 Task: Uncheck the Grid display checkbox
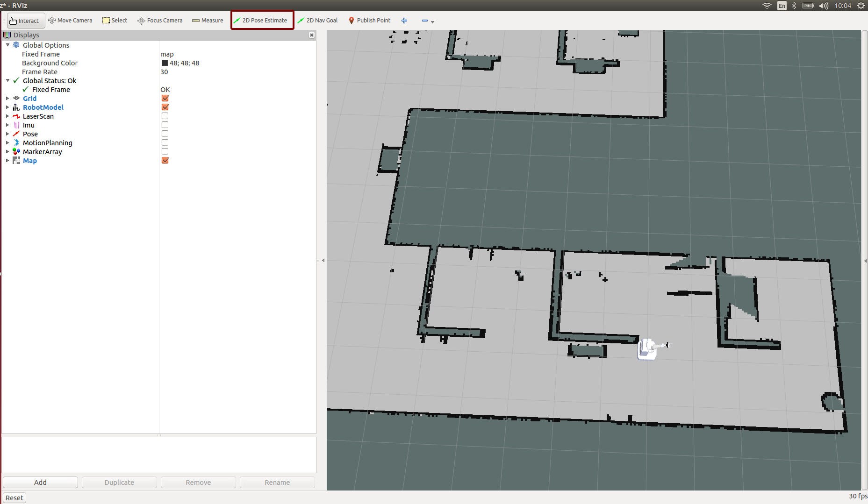[x=165, y=99]
